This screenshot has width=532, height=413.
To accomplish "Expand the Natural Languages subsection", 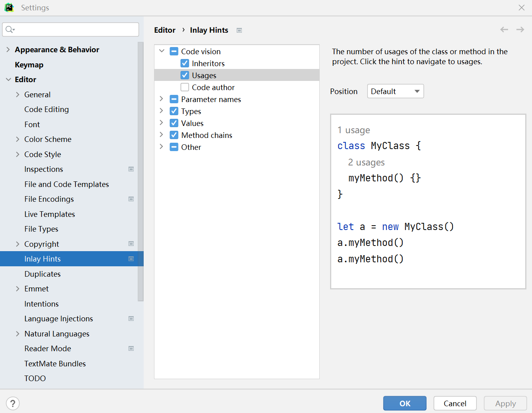I will click(x=18, y=334).
